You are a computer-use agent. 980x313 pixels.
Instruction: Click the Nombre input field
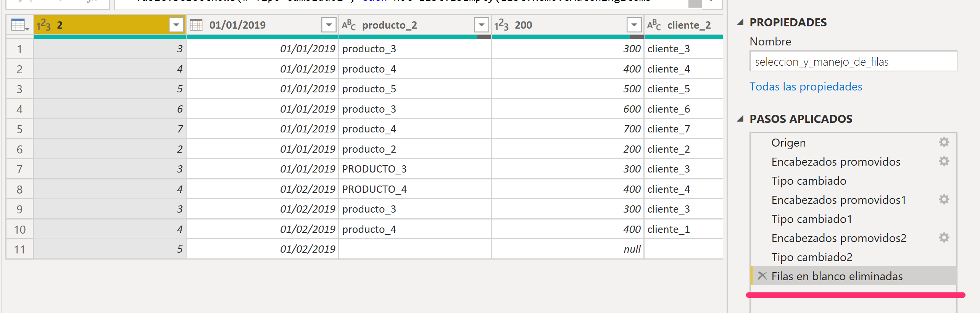click(x=853, y=61)
